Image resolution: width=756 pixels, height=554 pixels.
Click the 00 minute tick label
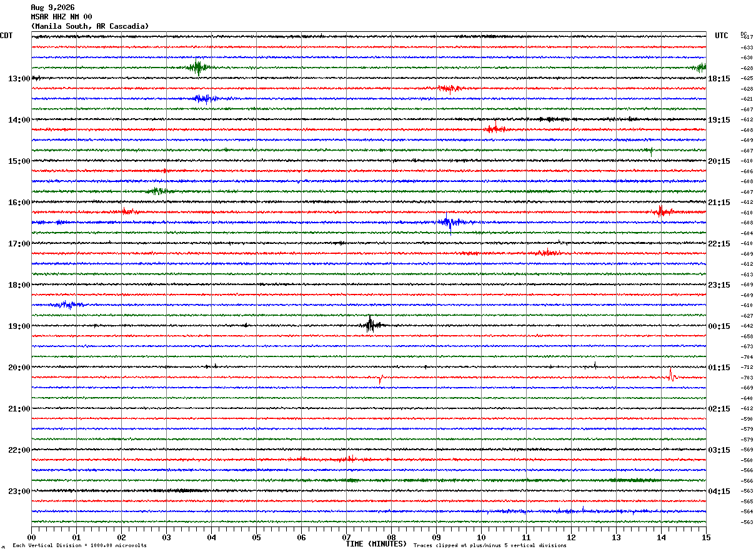(x=31, y=537)
